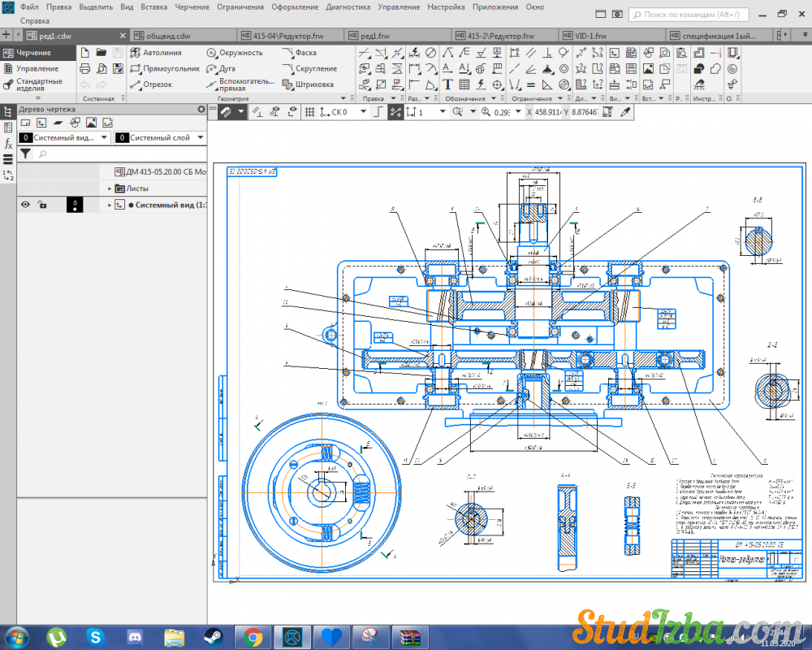This screenshot has width=812, height=650.
Task: Select the Автолиния drawing tool
Action: pos(161,52)
